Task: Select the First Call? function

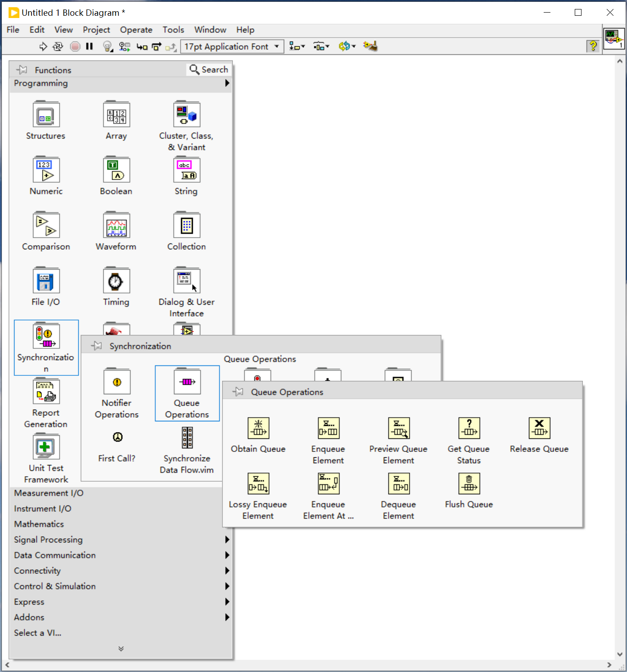Action: coord(117,446)
